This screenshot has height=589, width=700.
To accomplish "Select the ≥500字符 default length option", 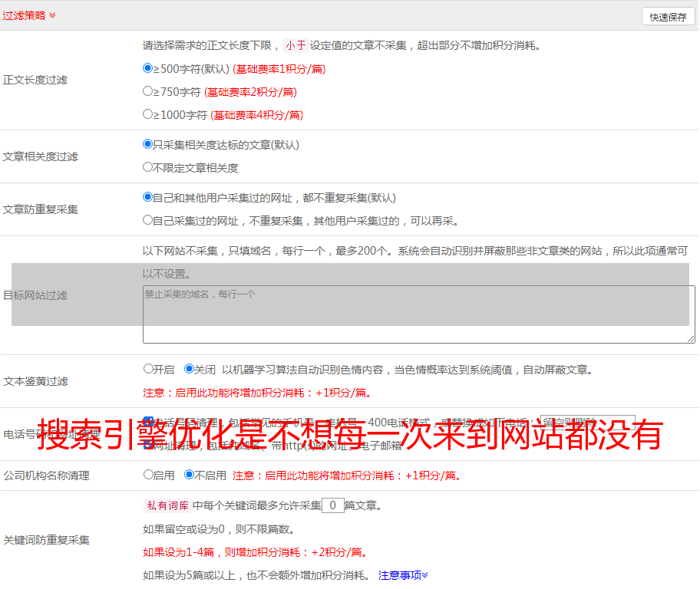I will tap(148, 68).
